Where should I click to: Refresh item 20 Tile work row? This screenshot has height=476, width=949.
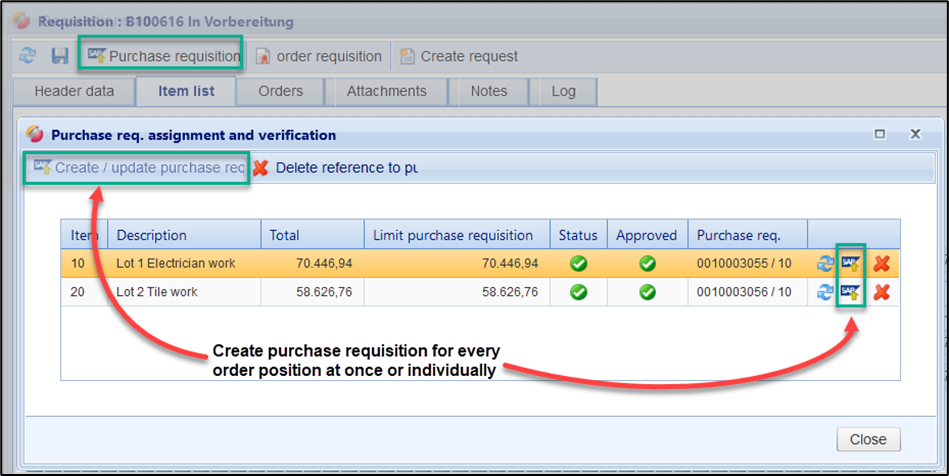click(825, 292)
